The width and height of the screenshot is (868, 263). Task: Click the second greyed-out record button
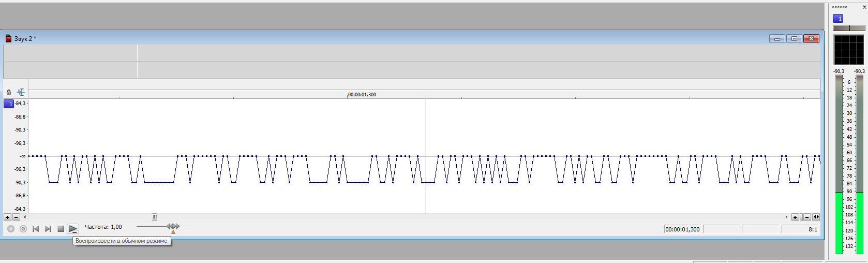[x=23, y=229]
